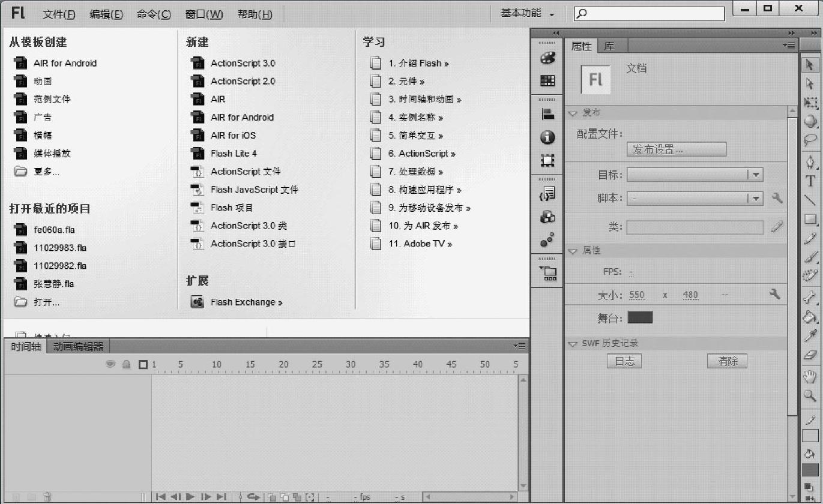Select the Zoom magnifier tool

click(x=810, y=395)
